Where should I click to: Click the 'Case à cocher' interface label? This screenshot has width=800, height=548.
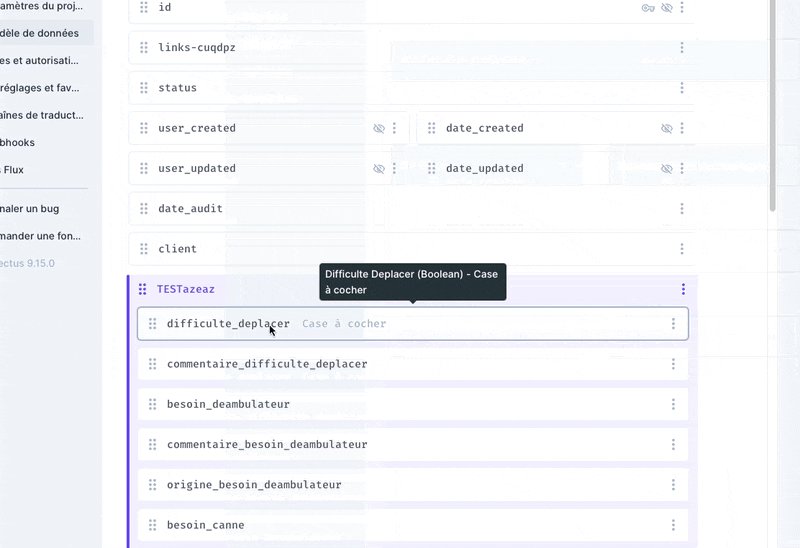(x=344, y=323)
